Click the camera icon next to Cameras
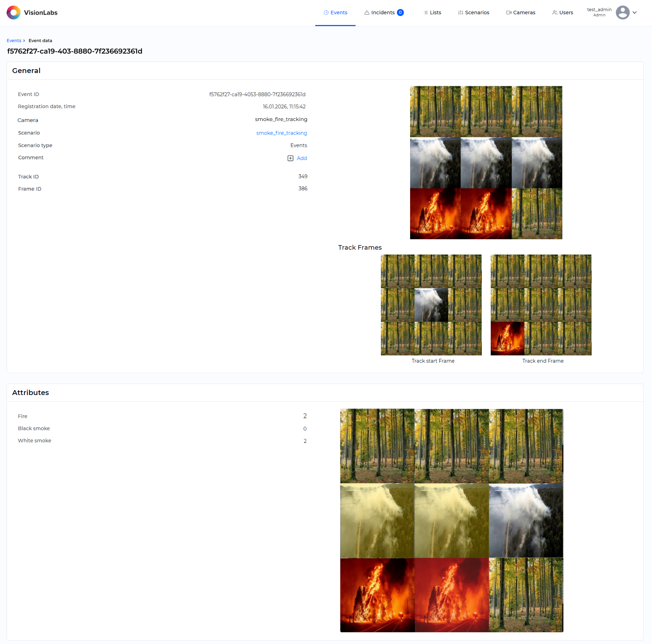652x644 pixels. [508, 12]
